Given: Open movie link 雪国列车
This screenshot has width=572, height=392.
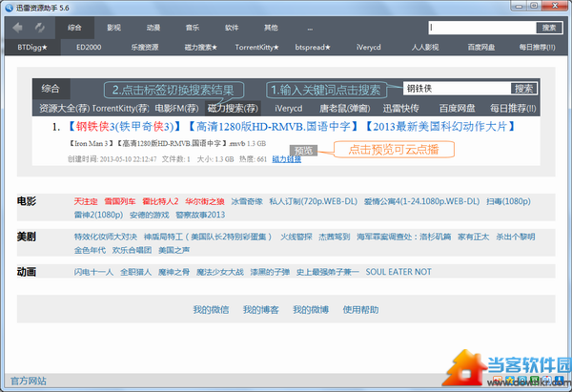Looking at the screenshot, I should (120, 201).
